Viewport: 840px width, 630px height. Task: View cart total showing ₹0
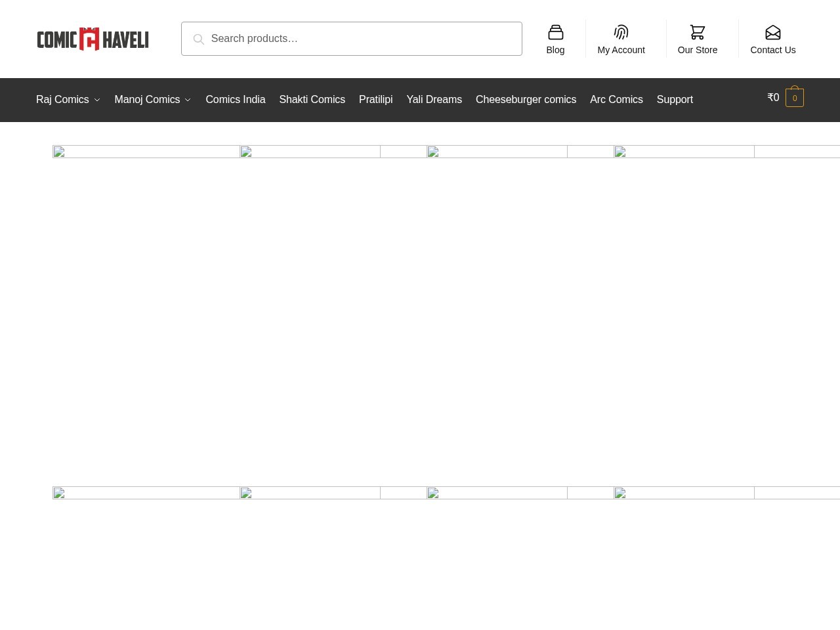tap(773, 97)
